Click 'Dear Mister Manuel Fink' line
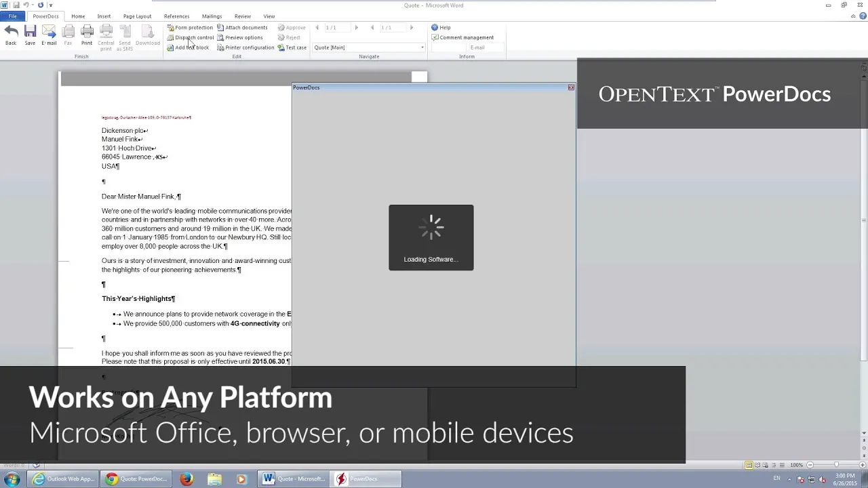This screenshot has height=488, width=868. pyautogui.click(x=141, y=197)
